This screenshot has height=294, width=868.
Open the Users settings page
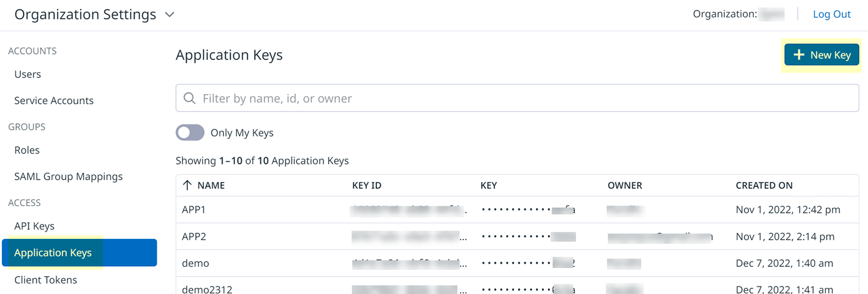tap(28, 74)
